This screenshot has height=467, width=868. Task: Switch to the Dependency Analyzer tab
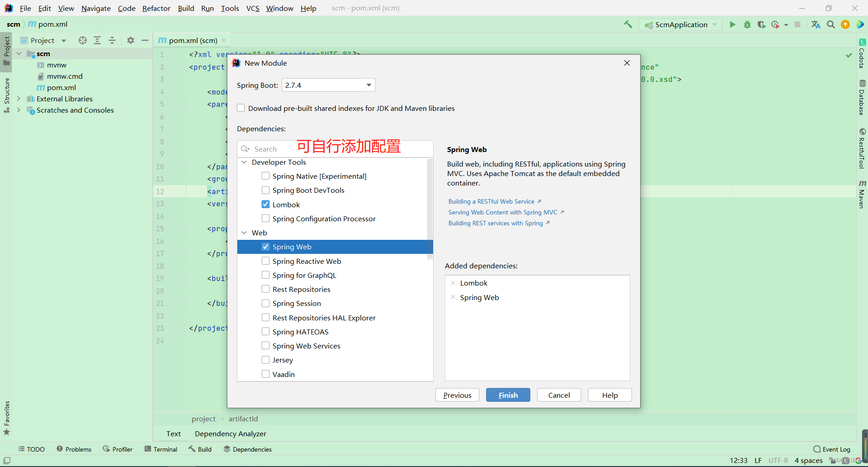231,434
